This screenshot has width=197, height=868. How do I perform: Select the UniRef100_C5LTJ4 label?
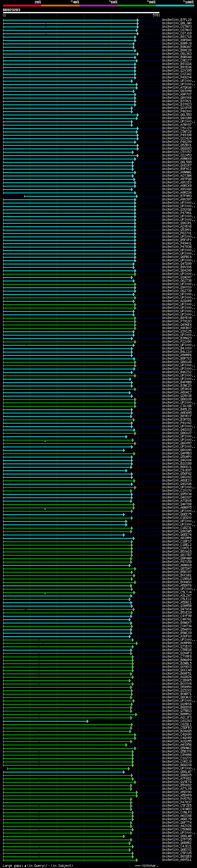[177, 592]
